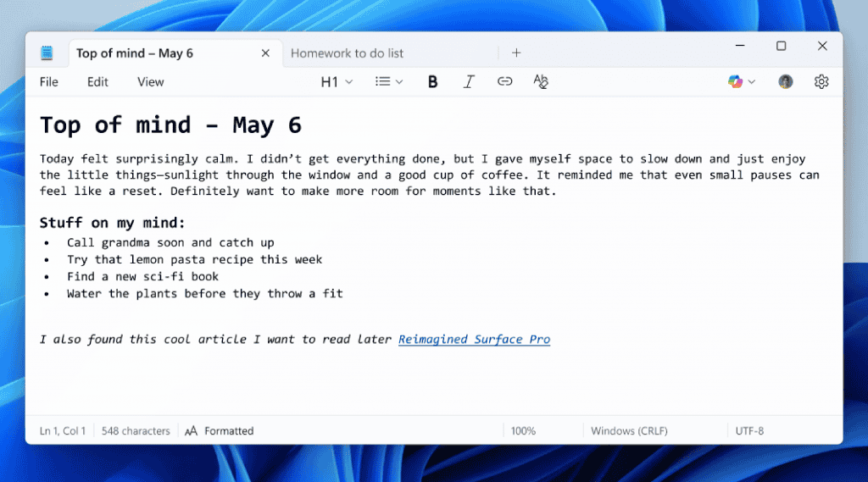Click the insert link icon
Viewport: 868px width, 482px height.
coord(504,81)
